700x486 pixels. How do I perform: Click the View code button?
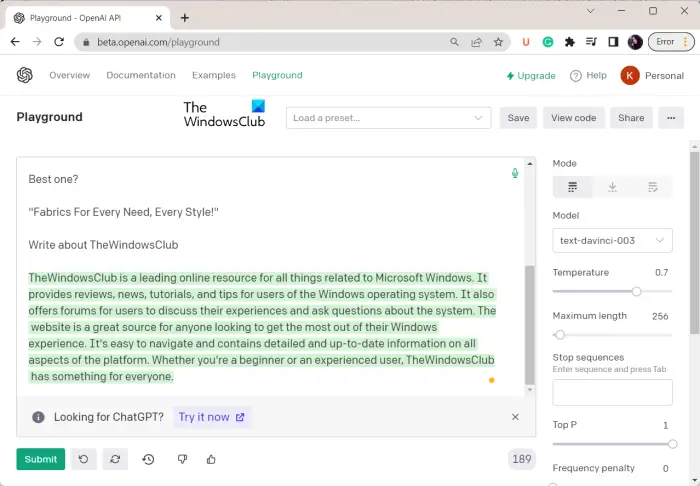pyautogui.click(x=574, y=118)
